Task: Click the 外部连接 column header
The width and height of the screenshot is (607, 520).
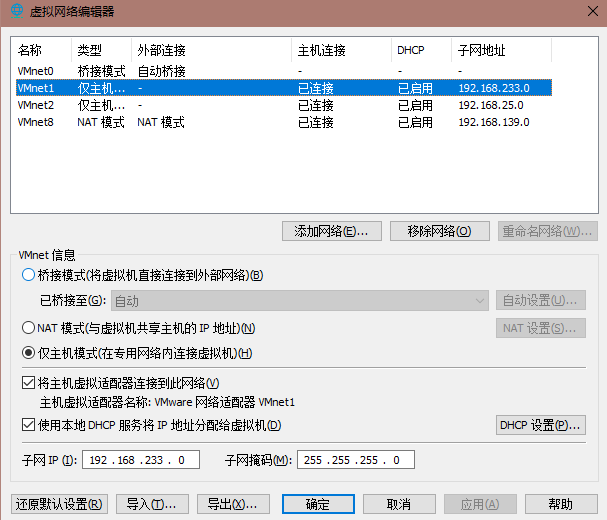Action: 212,50
